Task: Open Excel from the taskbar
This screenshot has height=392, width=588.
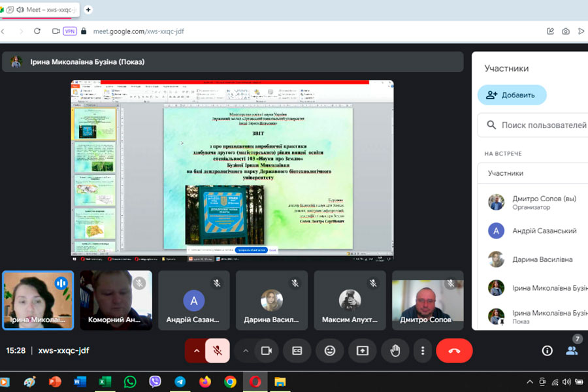Action: coord(105,382)
